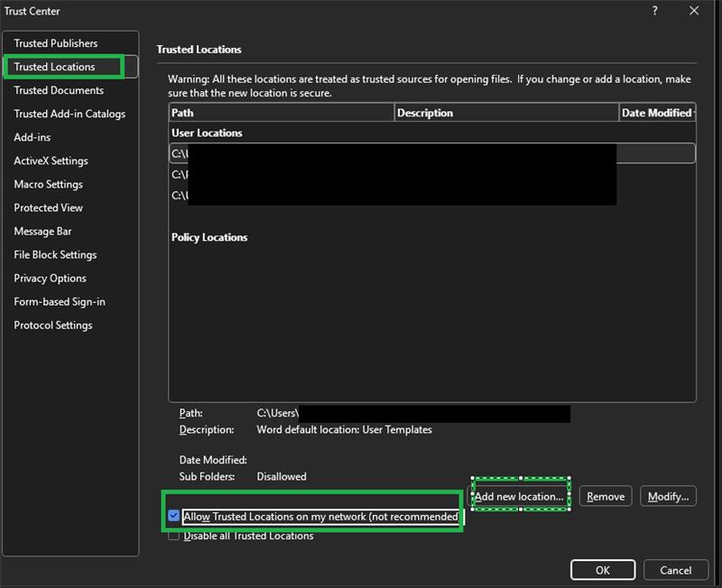The width and height of the screenshot is (722, 588).
Task: Open the Trusted Publishers section
Action: [x=56, y=43]
